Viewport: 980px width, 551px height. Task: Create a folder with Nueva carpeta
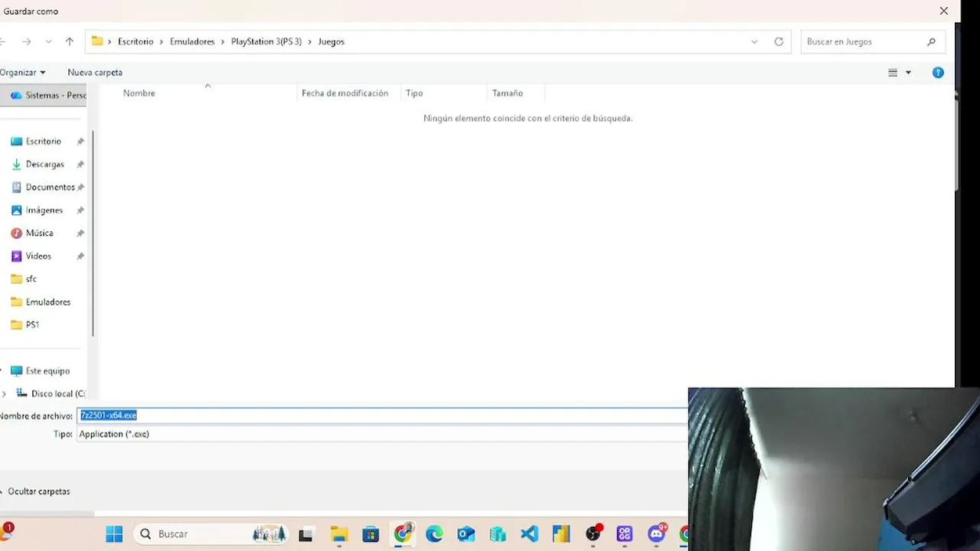click(95, 72)
